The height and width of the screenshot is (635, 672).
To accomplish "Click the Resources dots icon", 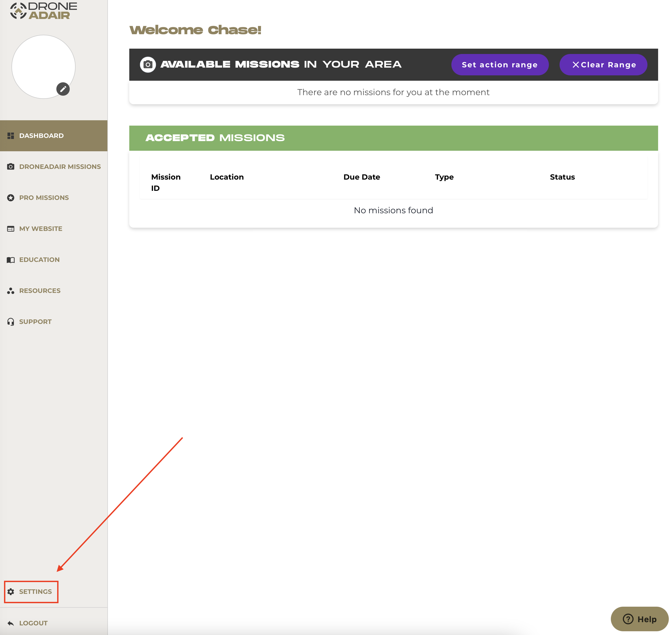I will (11, 291).
